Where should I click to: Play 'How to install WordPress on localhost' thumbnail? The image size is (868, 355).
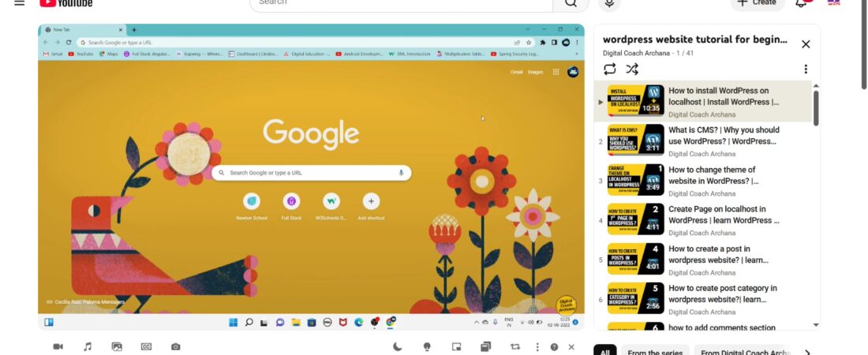pyautogui.click(x=635, y=100)
